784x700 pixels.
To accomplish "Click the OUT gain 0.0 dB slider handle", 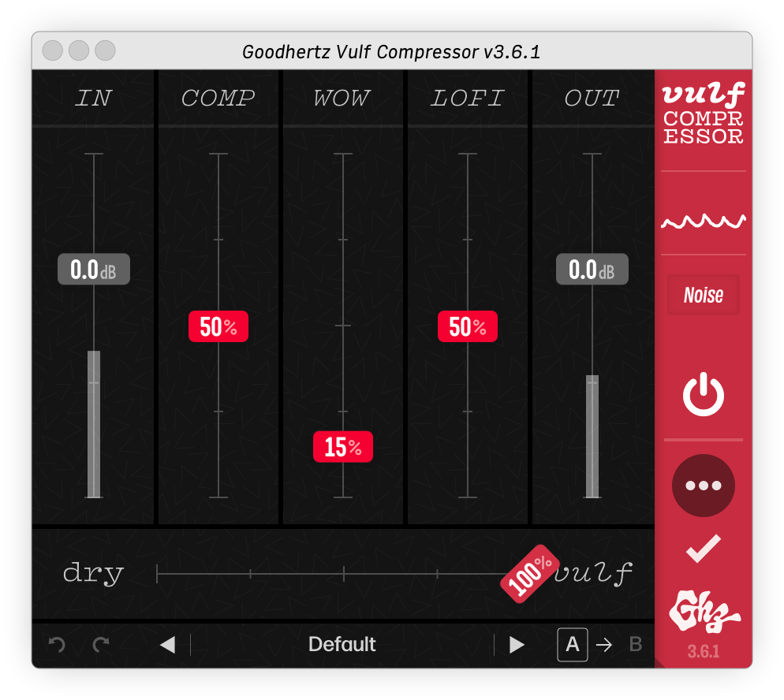I will (592, 269).
